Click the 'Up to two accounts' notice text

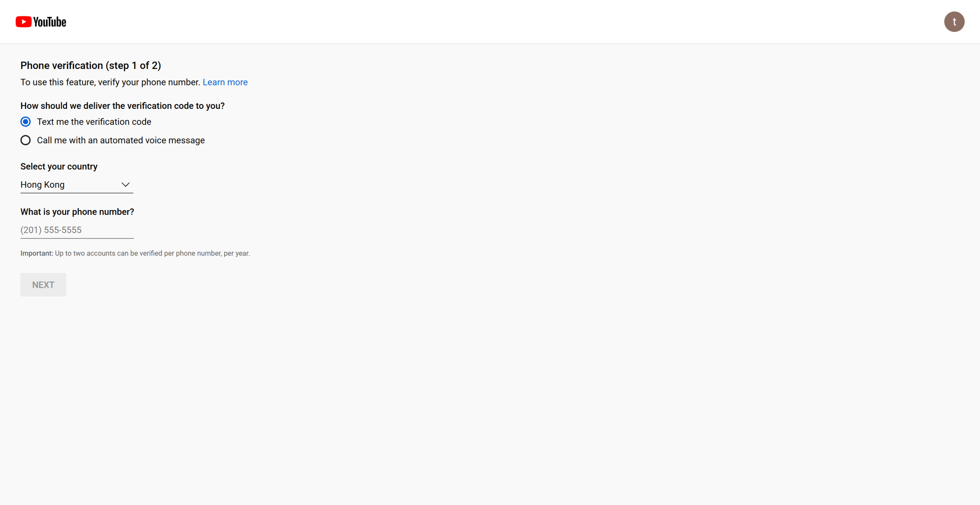click(x=152, y=253)
